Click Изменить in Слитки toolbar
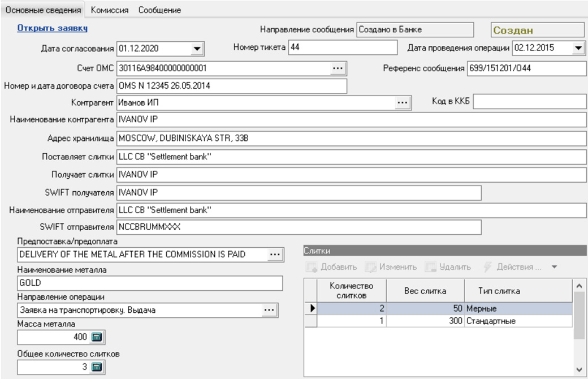This screenshot has height=379, width=588. point(391,267)
